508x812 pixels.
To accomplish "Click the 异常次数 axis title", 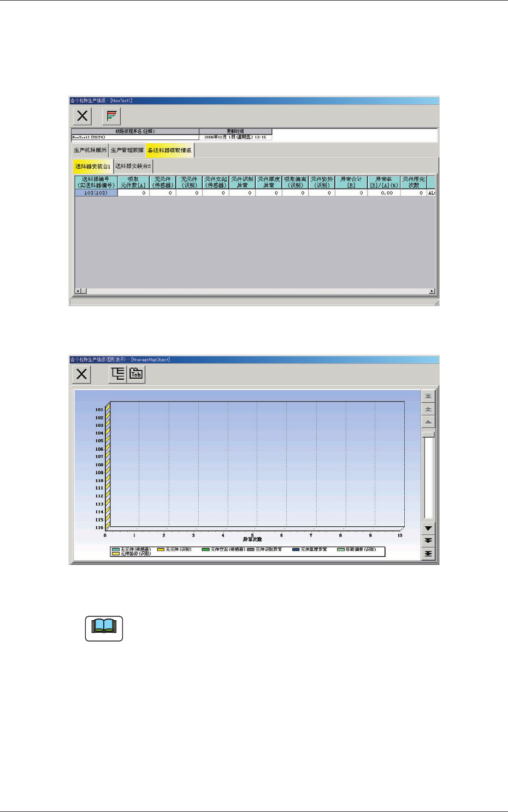I will tap(252, 540).
